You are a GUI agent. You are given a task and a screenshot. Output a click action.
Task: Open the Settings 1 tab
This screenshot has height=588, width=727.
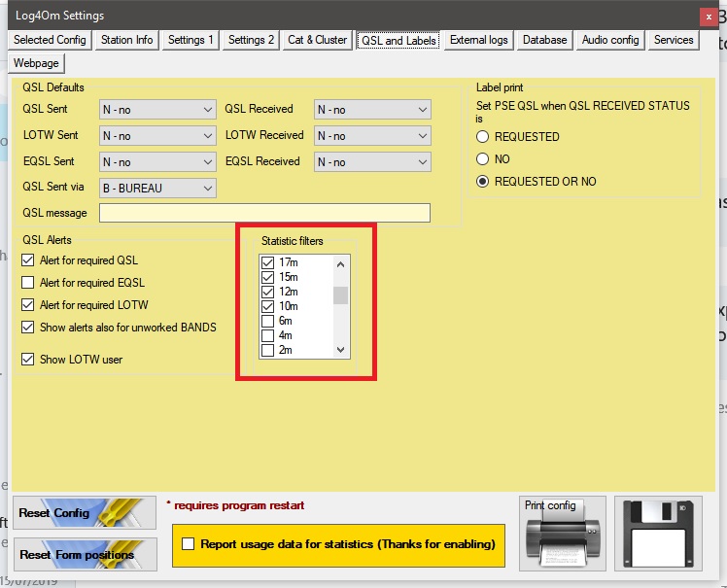(x=190, y=40)
